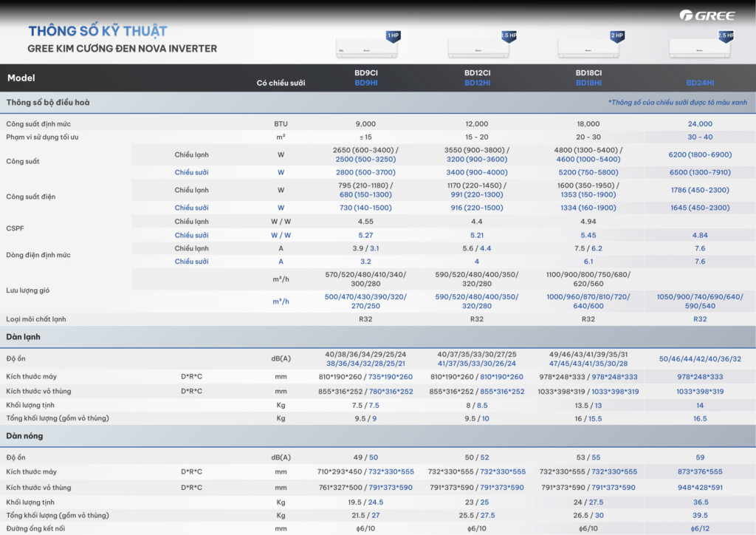Image resolution: width=756 pixels, height=535 pixels.
Task: Click the CSPF value 5.45
Action: pos(588,236)
